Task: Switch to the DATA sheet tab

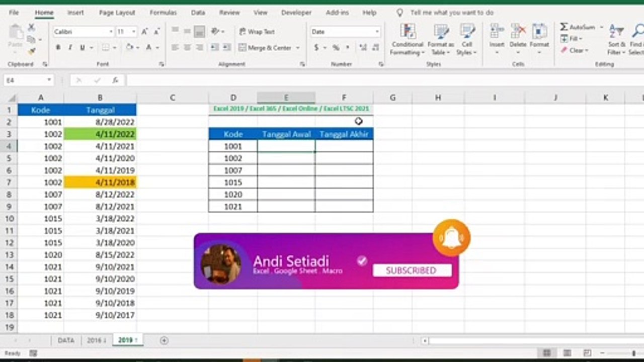Action: [66, 340]
